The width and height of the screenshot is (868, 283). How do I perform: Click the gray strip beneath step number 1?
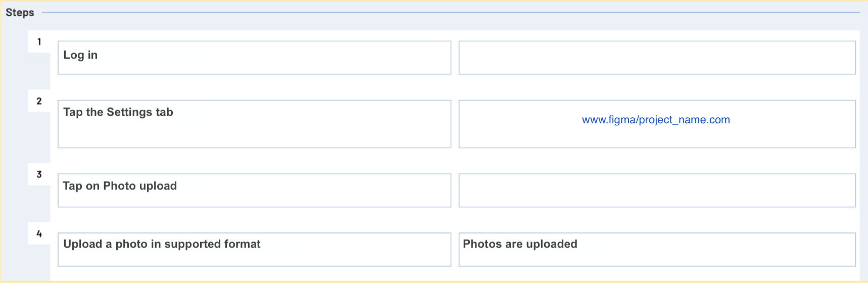coord(39,71)
